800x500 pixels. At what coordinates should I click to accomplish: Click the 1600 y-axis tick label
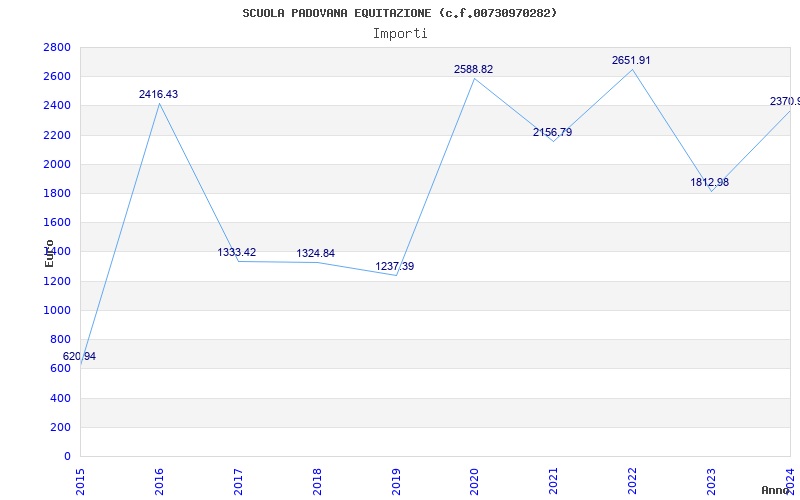57,222
